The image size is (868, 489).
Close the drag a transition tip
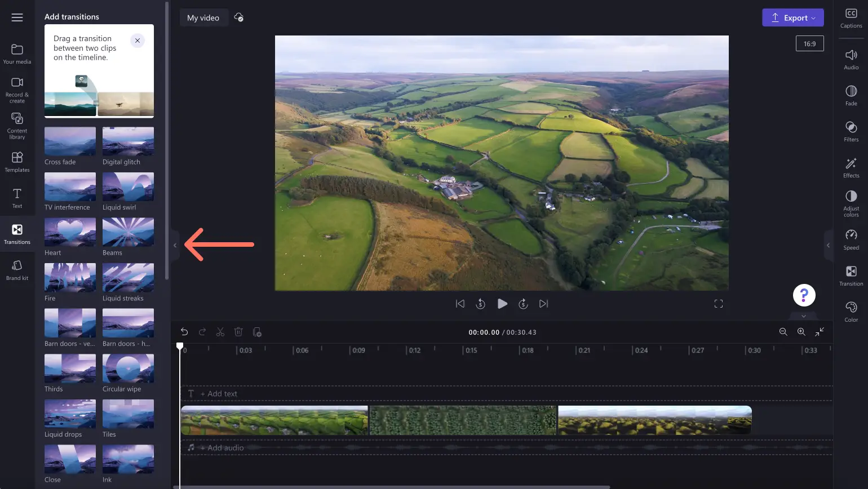pyautogui.click(x=138, y=41)
